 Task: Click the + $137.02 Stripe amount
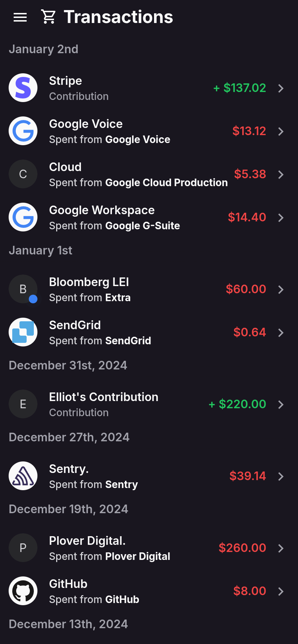pyautogui.click(x=240, y=88)
